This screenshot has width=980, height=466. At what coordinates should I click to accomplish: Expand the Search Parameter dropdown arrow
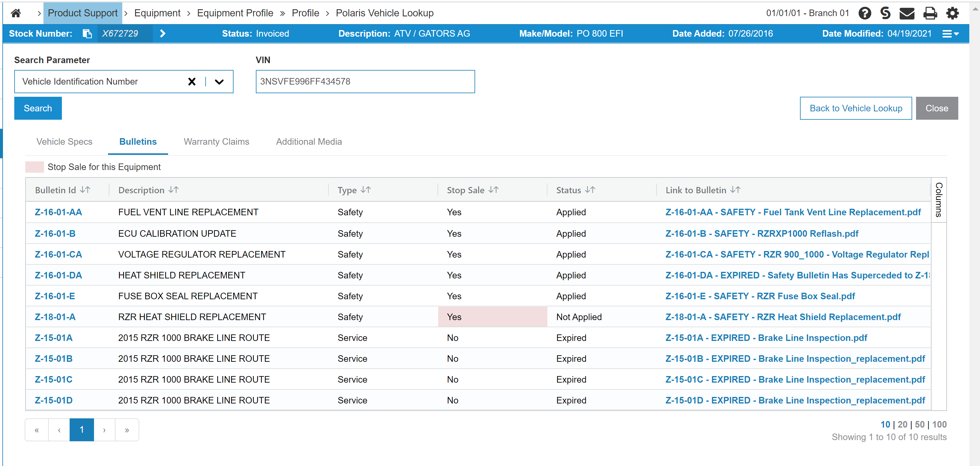pyautogui.click(x=219, y=82)
